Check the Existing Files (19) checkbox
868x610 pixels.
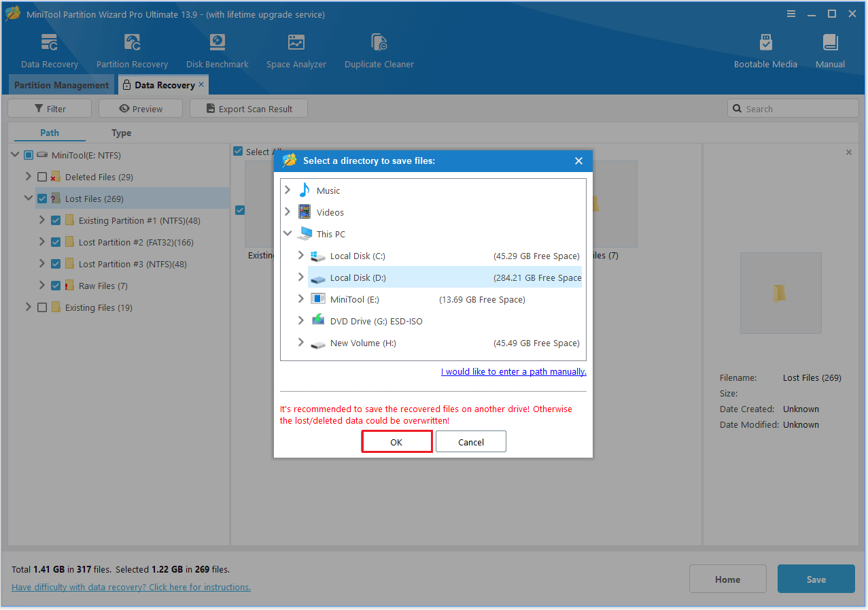(x=42, y=307)
